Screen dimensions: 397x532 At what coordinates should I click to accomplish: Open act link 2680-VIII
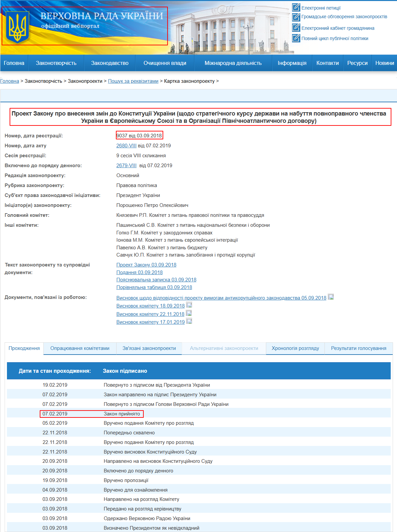click(126, 146)
